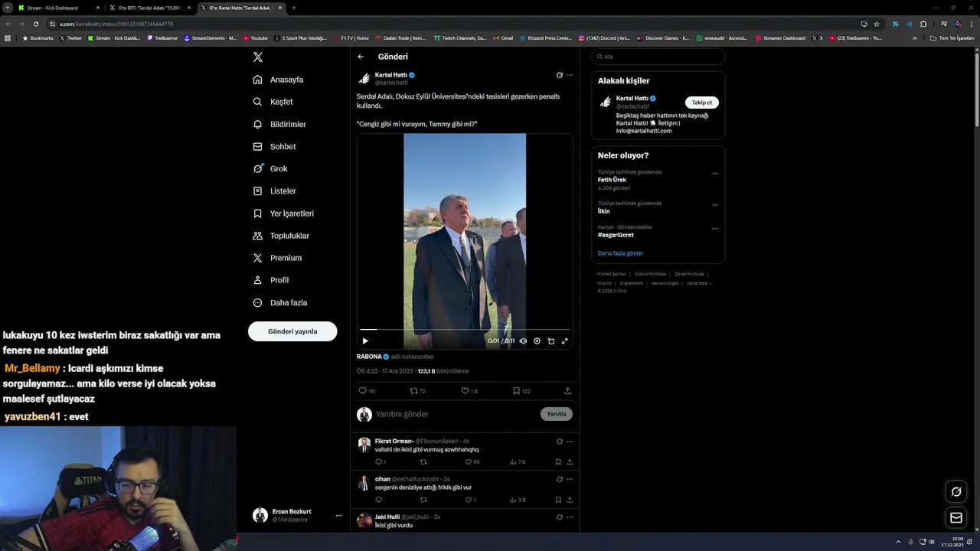
Task: Open more options on Kartal Hattı post
Action: [x=570, y=75]
